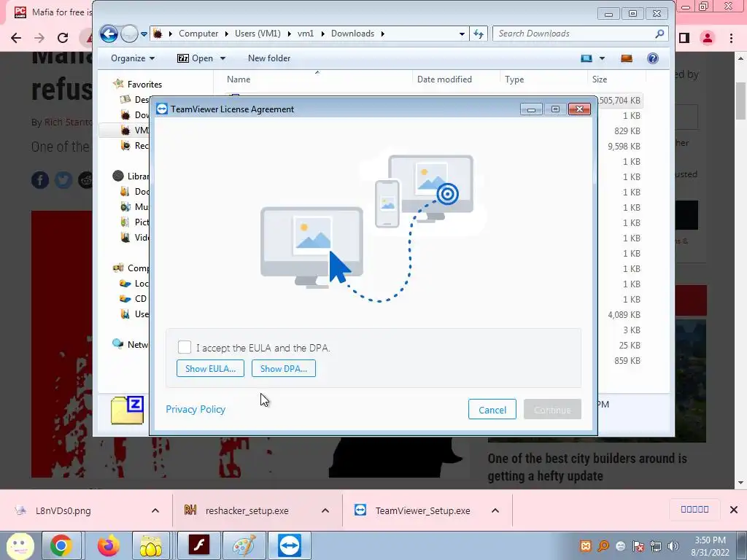
Task: Open the reshacker_setup.exe download
Action: pos(247,510)
